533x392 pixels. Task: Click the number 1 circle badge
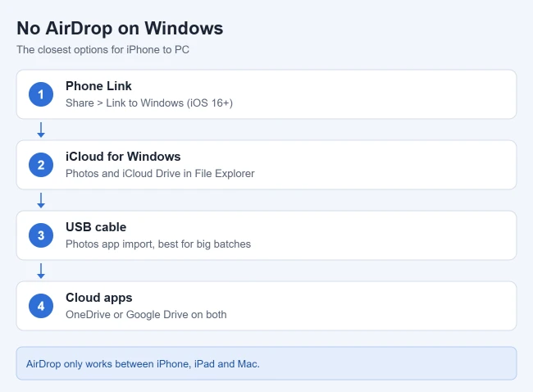41,94
